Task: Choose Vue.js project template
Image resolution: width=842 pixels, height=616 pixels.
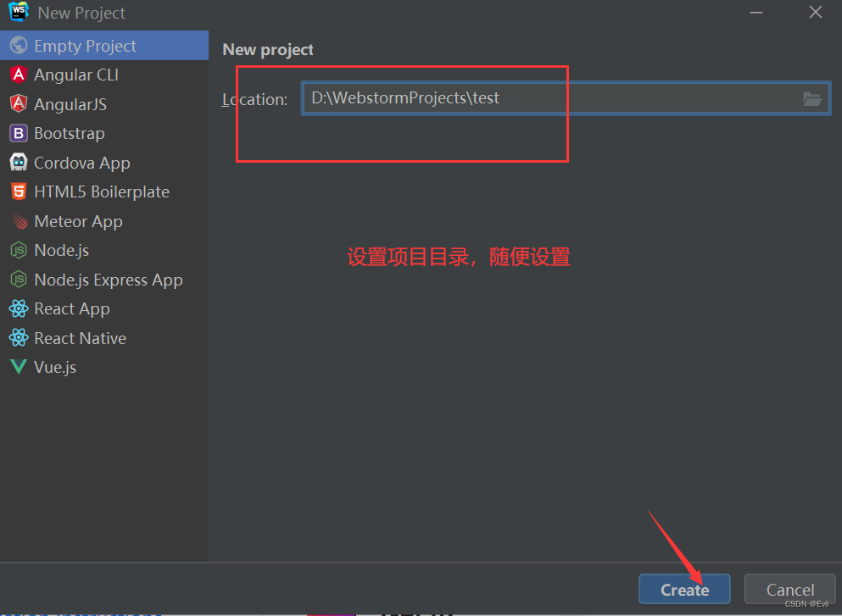Action: click(x=104, y=367)
